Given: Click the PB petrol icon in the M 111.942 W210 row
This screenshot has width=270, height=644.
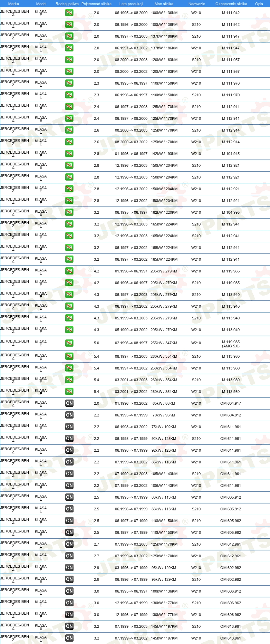Looking at the screenshot, I should tap(69, 13).
